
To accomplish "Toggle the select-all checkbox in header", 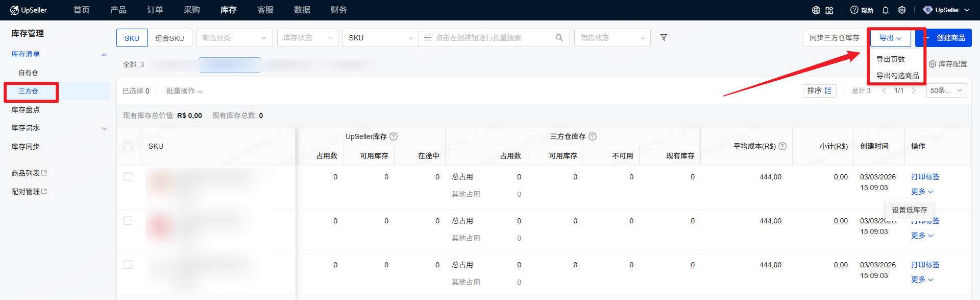I will [x=128, y=146].
